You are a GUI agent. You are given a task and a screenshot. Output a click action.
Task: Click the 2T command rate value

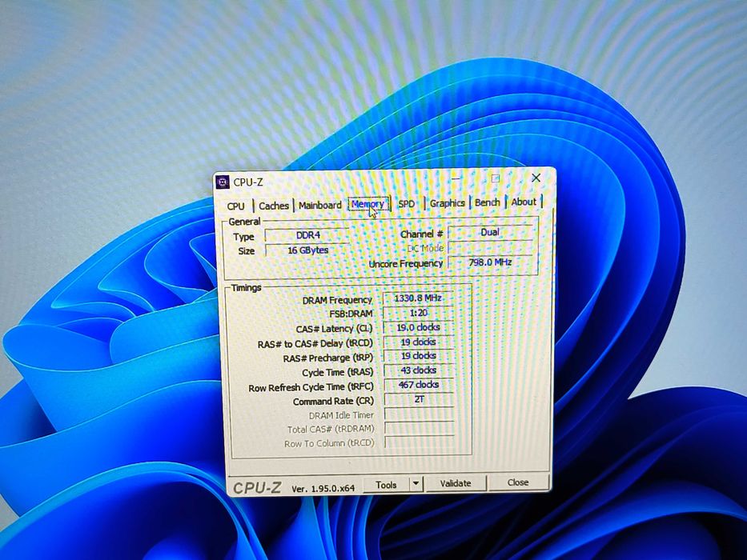pos(419,399)
